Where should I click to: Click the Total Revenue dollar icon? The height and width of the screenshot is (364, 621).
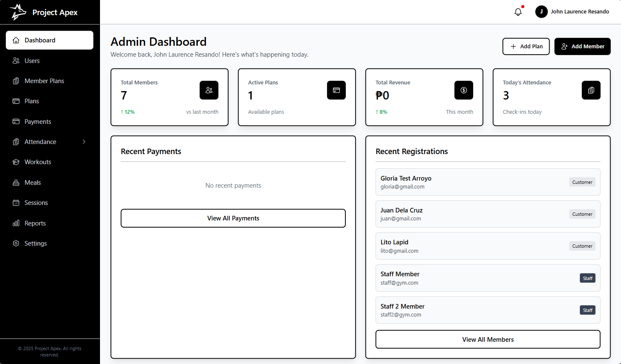[463, 90]
